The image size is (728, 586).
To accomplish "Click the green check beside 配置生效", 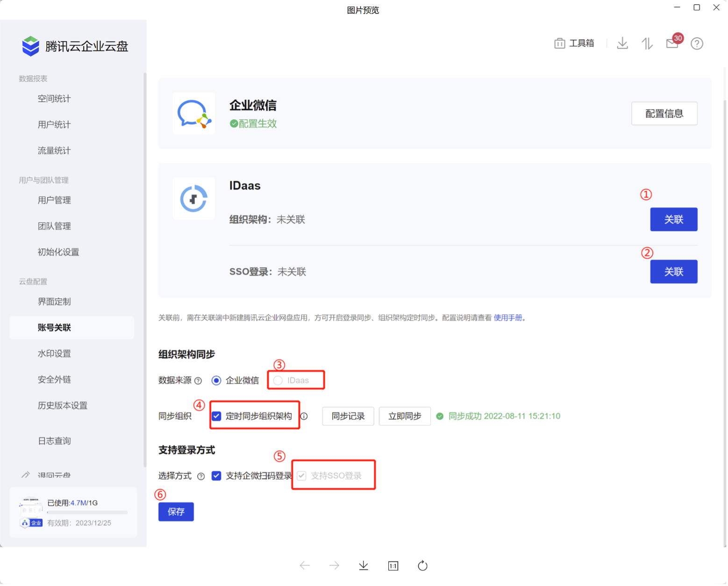I will 234,124.
